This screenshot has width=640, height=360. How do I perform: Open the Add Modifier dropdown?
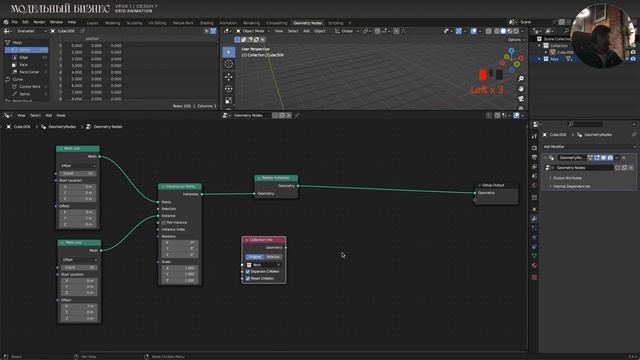tap(589, 147)
